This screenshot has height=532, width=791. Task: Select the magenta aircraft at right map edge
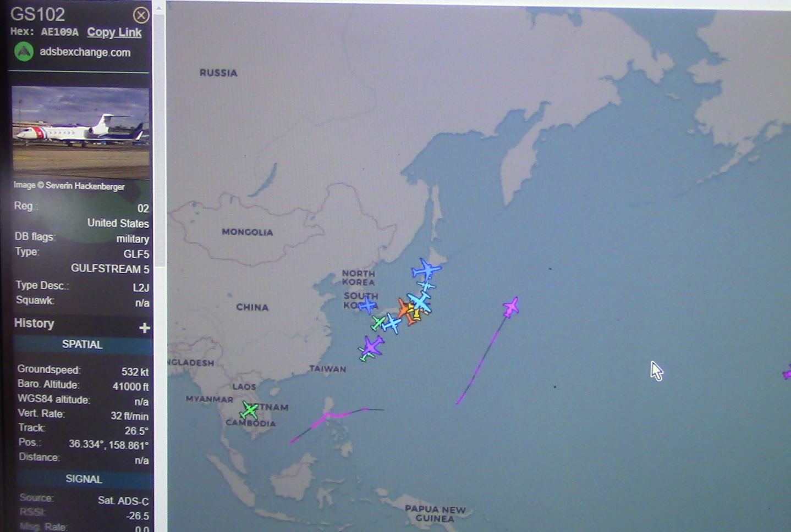tap(787, 373)
